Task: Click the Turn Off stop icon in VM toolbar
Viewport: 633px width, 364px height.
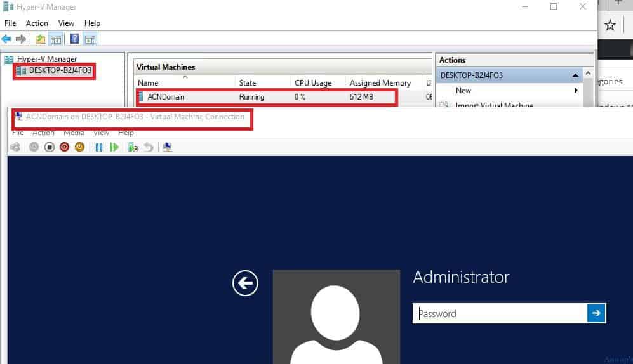Action: [x=50, y=147]
